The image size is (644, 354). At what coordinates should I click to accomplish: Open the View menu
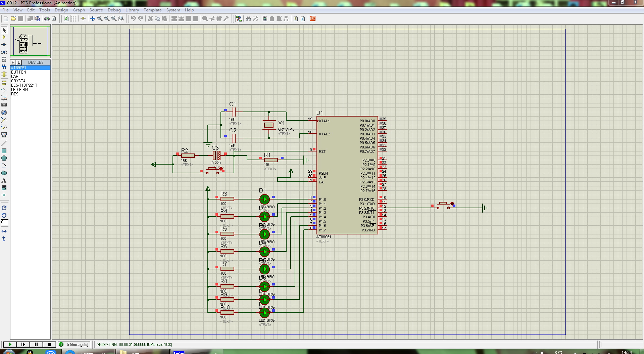pyautogui.click(x=18, y=10)
